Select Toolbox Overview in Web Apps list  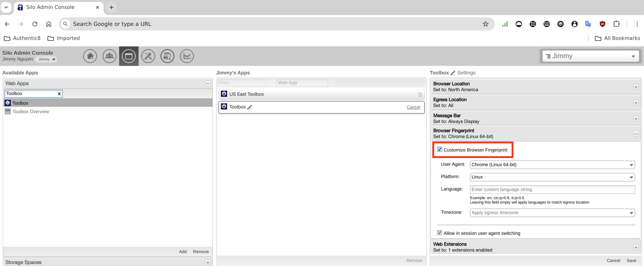click(31, 112)
